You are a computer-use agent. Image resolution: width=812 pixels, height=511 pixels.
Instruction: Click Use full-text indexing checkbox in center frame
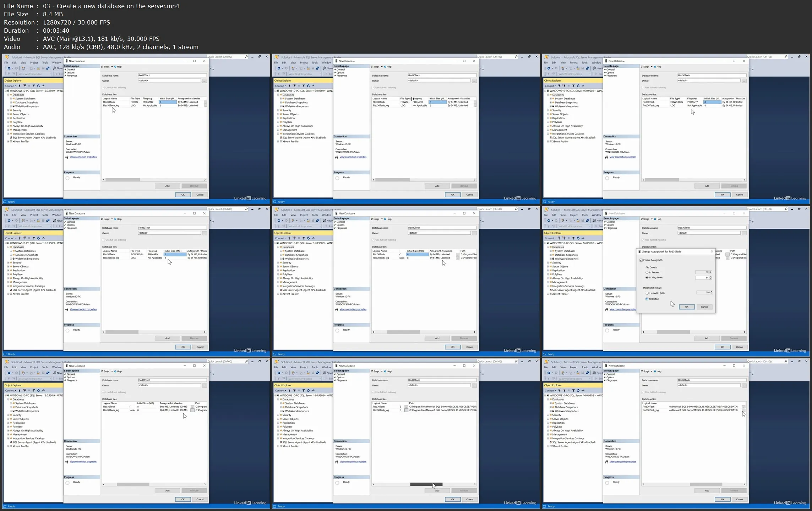point(374,240)
